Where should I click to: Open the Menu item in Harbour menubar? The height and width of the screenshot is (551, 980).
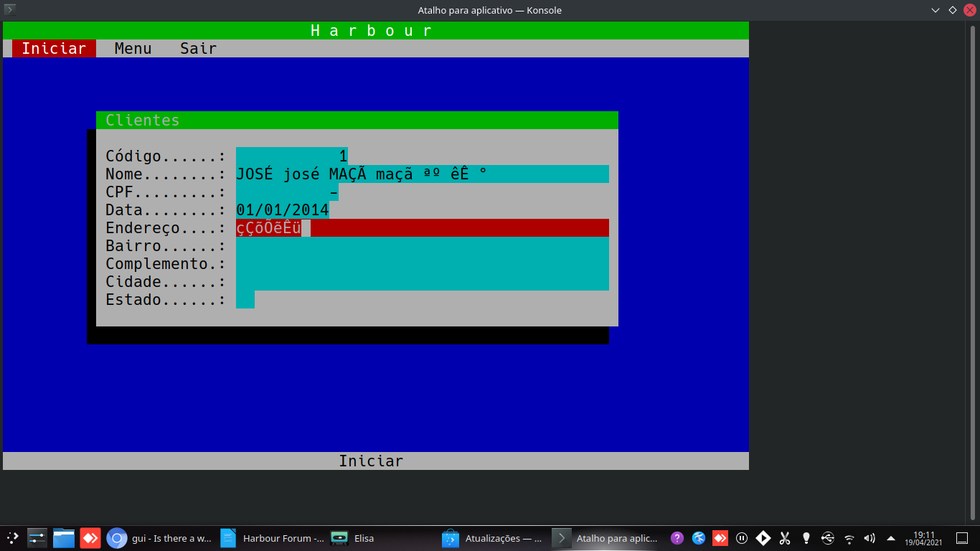click(133, 49)
